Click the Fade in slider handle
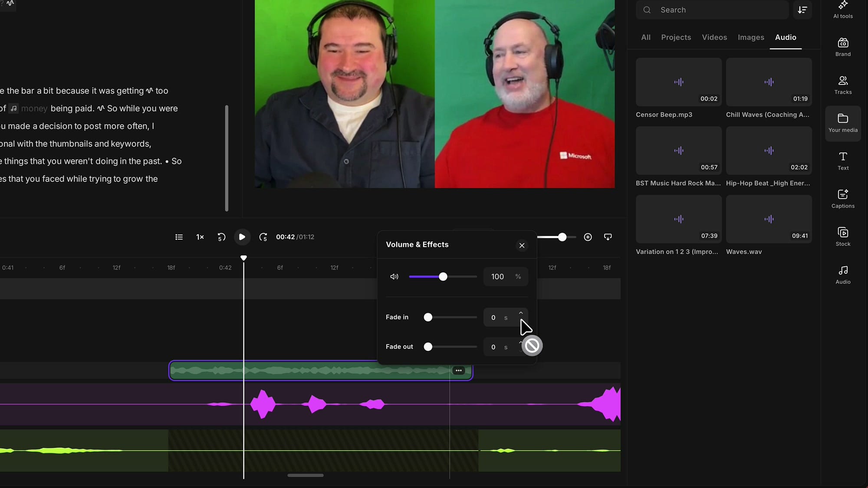The image size is (868, 488). (428, 318)
